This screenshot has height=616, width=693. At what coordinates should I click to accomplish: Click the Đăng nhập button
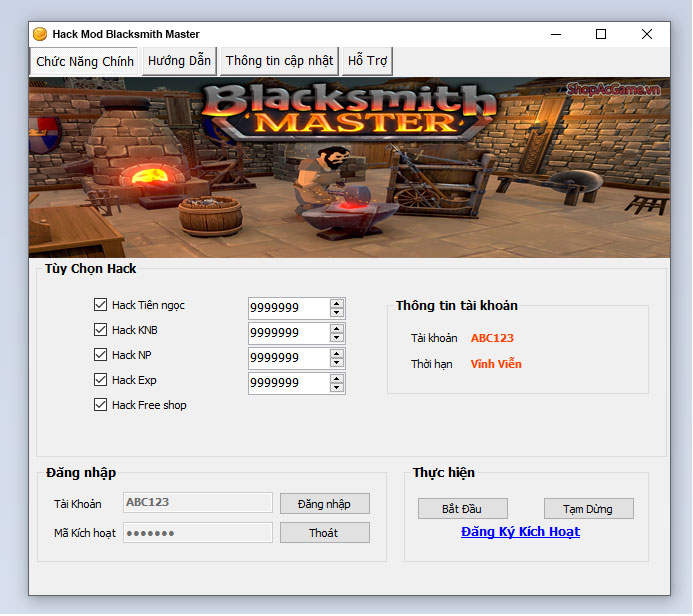[x=325, y=504]
